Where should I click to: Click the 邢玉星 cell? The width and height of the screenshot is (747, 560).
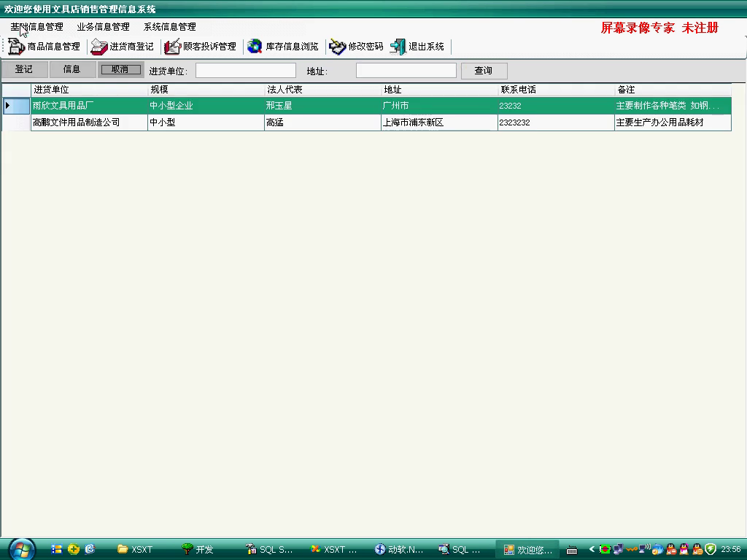pos(322,106)
